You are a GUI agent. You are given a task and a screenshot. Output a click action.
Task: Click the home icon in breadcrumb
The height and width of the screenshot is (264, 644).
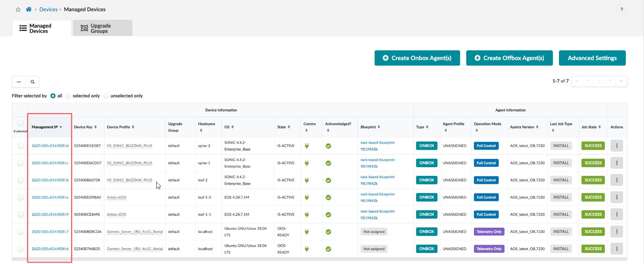pyautogui.click(x=28, y=9)
